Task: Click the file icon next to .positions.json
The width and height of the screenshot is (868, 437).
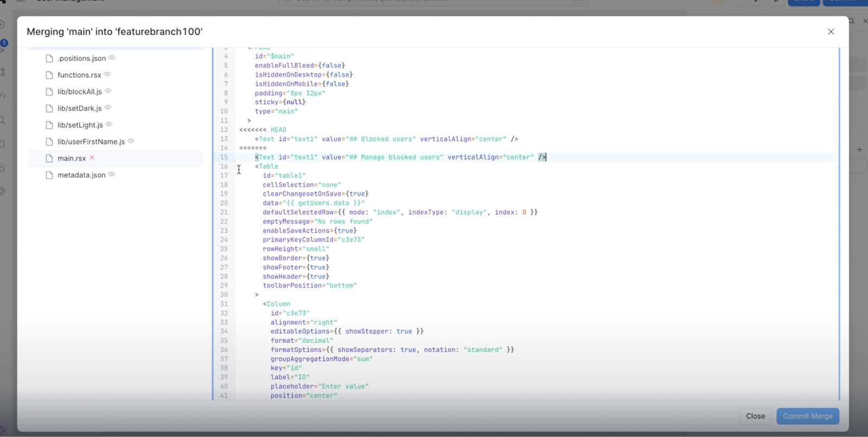Action: (x=49, y=58)
